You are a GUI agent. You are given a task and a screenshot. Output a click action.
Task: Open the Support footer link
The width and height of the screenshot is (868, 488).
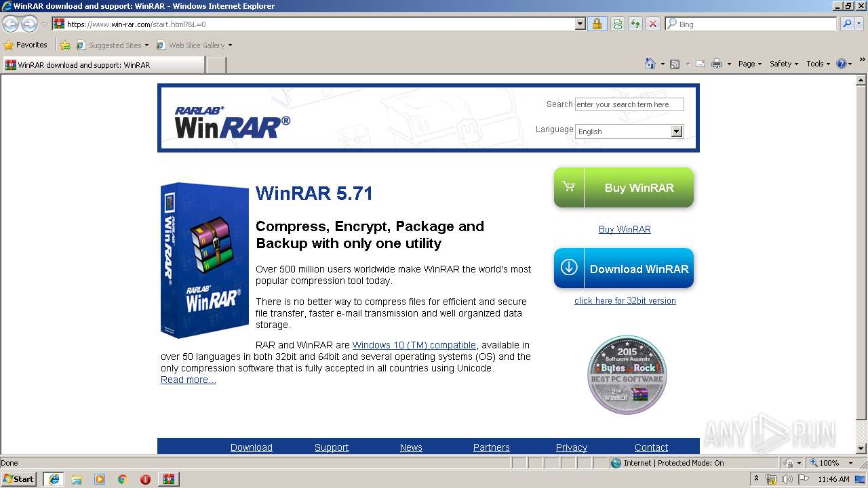(x=332, y=447)
